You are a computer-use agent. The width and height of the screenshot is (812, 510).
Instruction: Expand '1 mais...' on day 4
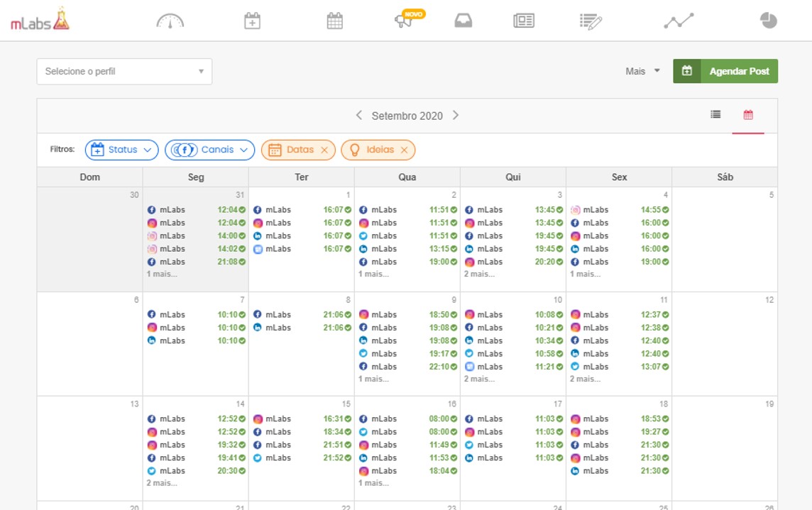pos(585,274)
